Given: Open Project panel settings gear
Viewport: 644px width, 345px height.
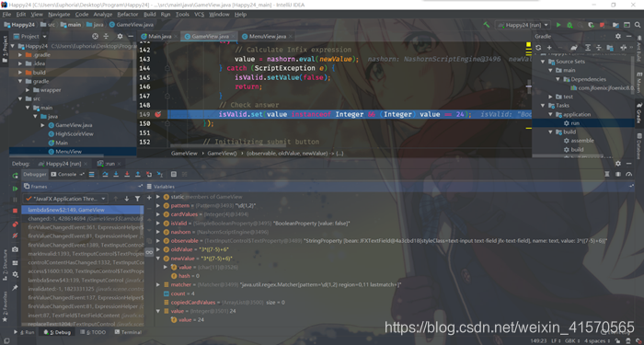Looking at the screenshot, I should coord(120,36).
